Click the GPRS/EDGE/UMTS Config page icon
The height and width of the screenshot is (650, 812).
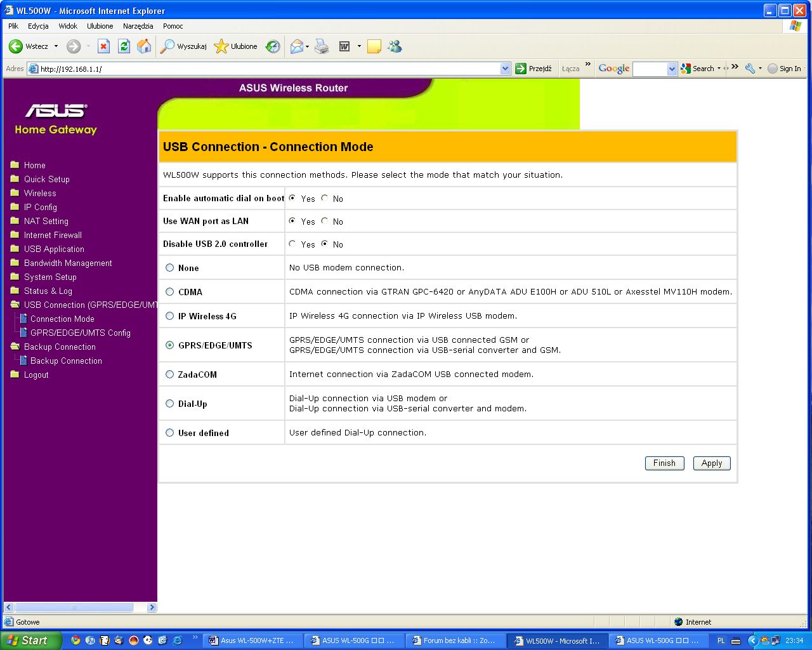[23, 333]
